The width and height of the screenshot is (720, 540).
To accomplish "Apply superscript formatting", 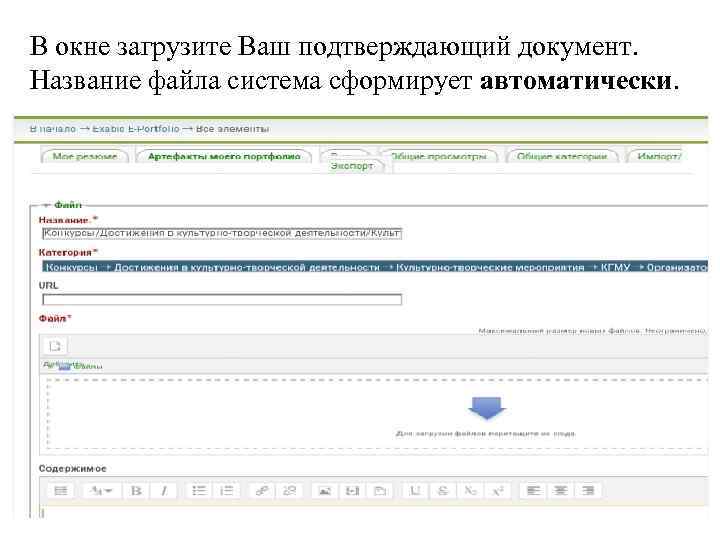I will [498, 490].
